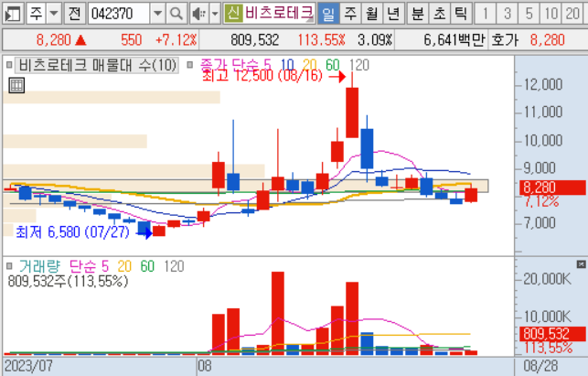Close the volume panel with X
Viewport: 588px width, 376px height.
[581, 264]
